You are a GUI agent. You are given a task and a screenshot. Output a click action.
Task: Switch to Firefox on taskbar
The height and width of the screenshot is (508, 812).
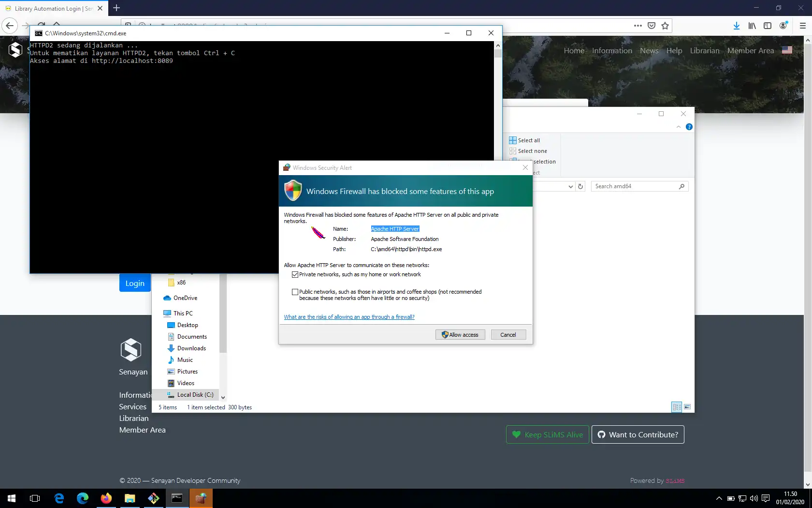[106, 498]
